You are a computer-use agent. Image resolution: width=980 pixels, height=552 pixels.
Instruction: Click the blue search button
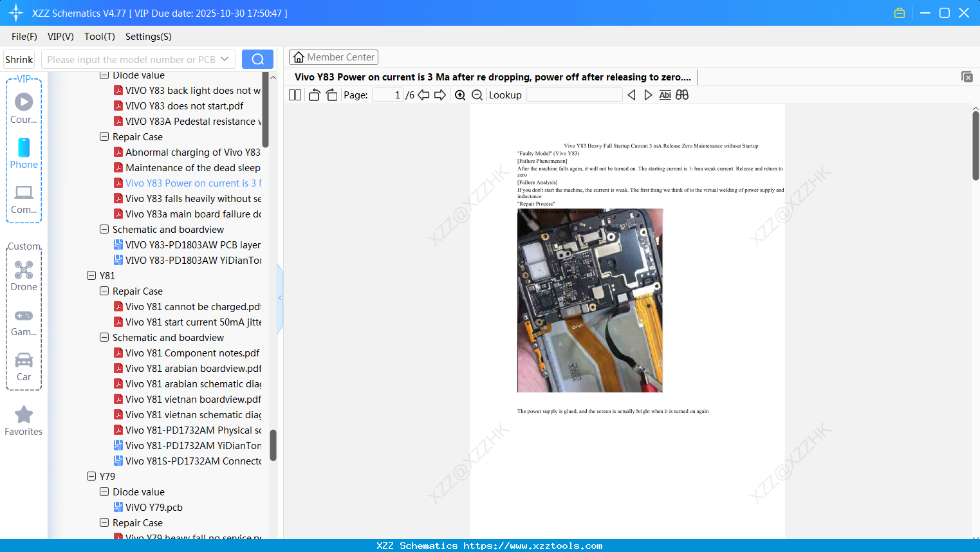[257, 59]
